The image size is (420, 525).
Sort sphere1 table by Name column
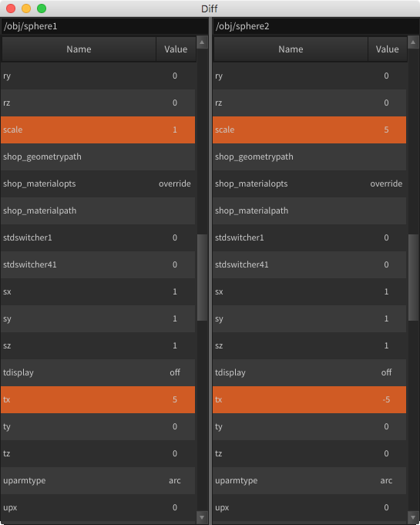79,49
